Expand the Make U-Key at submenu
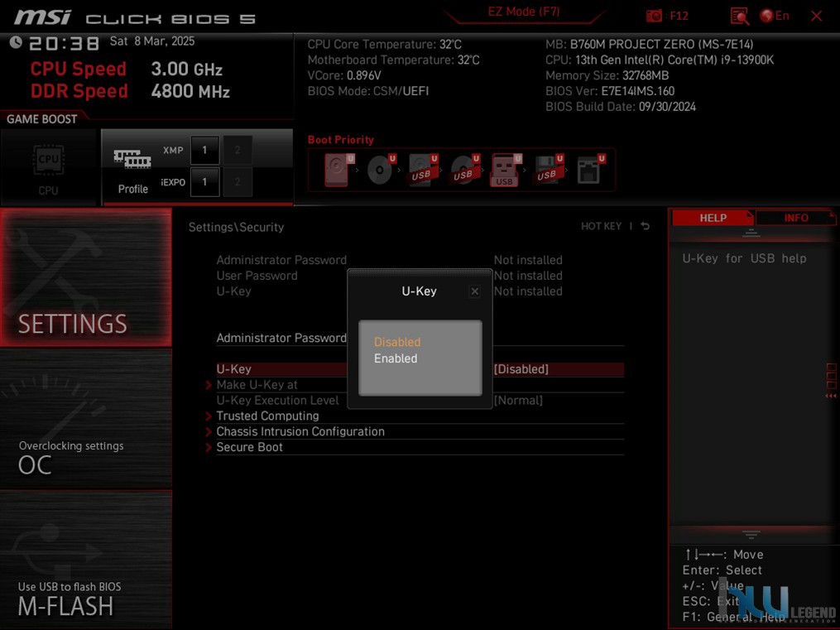Image resolution: width=840 pixels, height=630 pixels. tap(257, 385)
